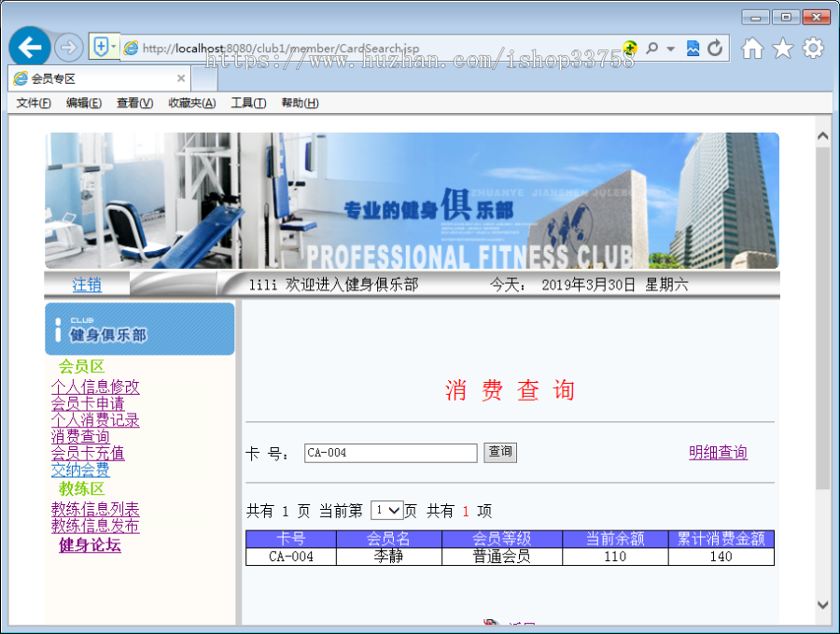Click the 查询 query button

tap(500, 452)
